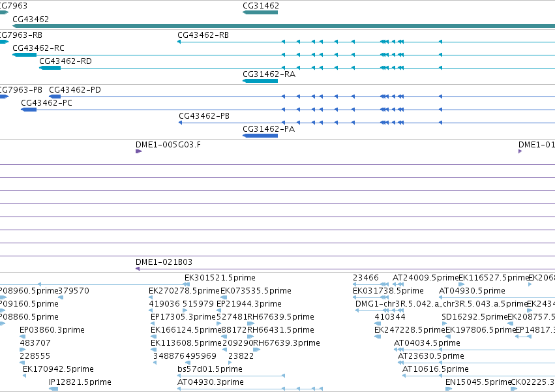Image resolution: width=555 pixels, height=392 pixels.
Task: Click the bs57d01.5prime EST label
Action: coord(210,370)
